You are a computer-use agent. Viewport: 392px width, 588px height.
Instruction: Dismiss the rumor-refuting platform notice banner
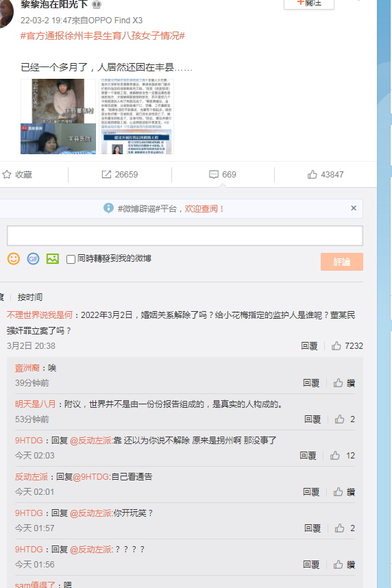354,208
